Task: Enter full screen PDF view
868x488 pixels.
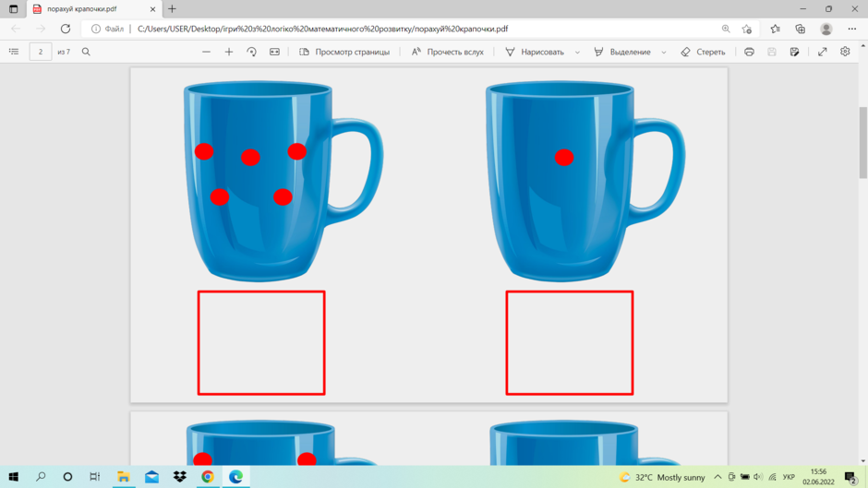Action: point(823,52)
